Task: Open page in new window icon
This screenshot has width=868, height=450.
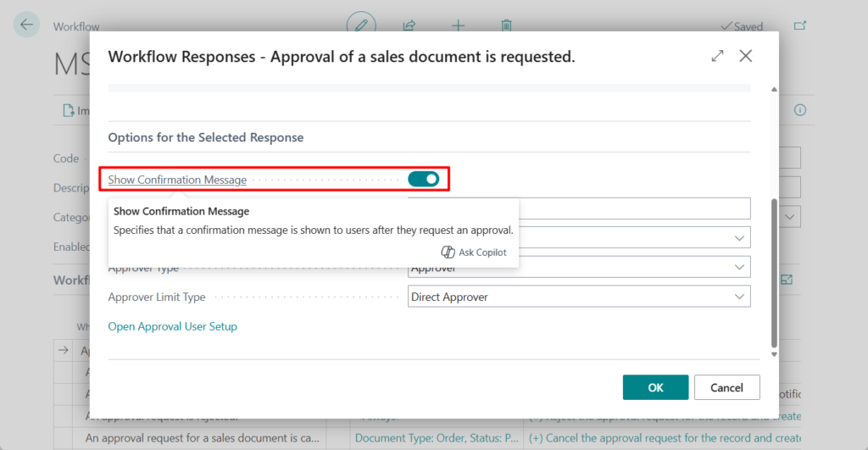Action: (x=799, y=26)
